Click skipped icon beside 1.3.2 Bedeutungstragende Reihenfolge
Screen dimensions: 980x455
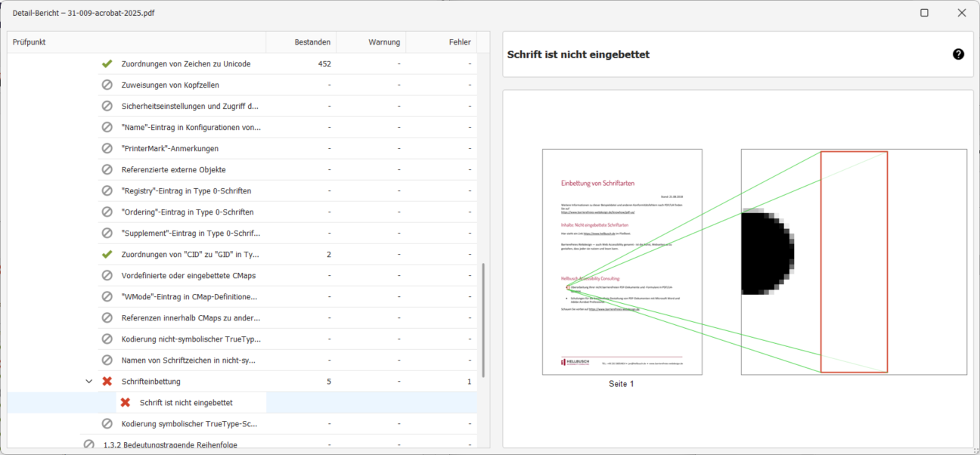point(89,444)
